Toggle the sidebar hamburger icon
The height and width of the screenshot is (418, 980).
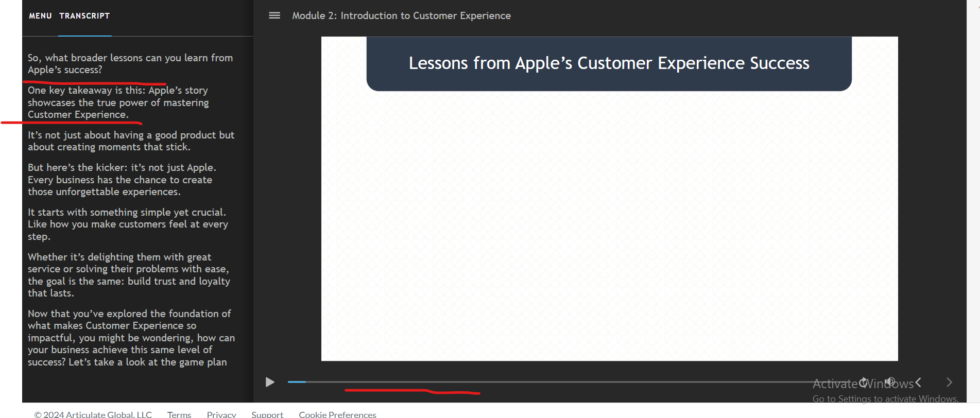tap(274, 15)
